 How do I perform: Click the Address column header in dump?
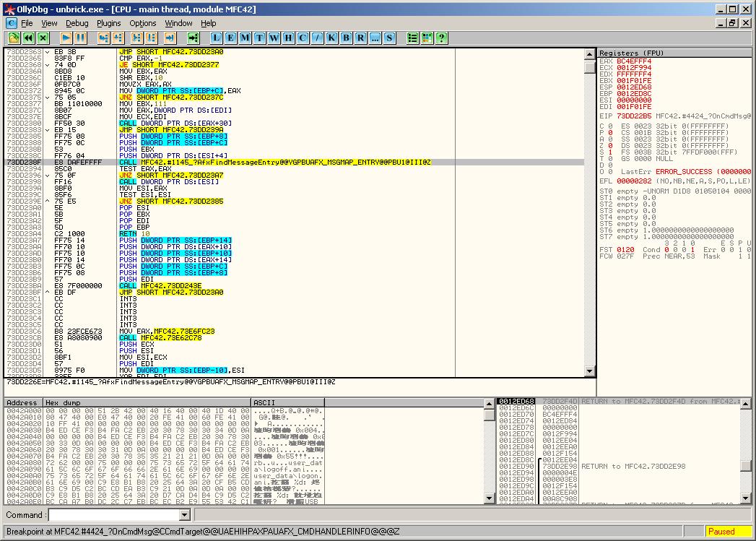(24, 402)
